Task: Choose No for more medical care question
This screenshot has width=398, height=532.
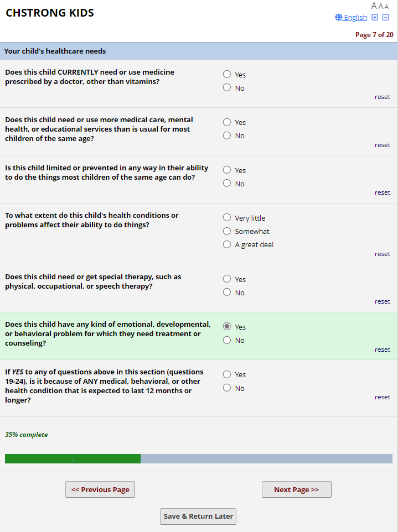Action: pyautogui.click(x=227, y=135)
